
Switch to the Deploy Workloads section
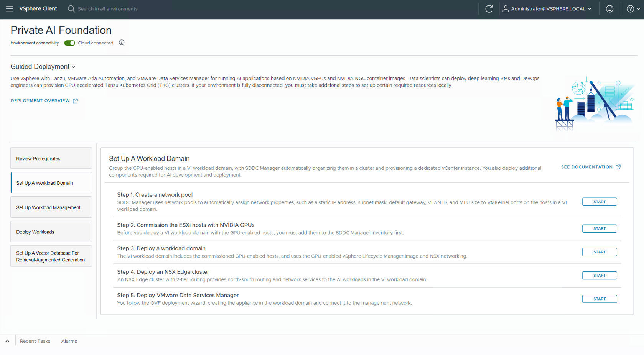click(51, 232)
